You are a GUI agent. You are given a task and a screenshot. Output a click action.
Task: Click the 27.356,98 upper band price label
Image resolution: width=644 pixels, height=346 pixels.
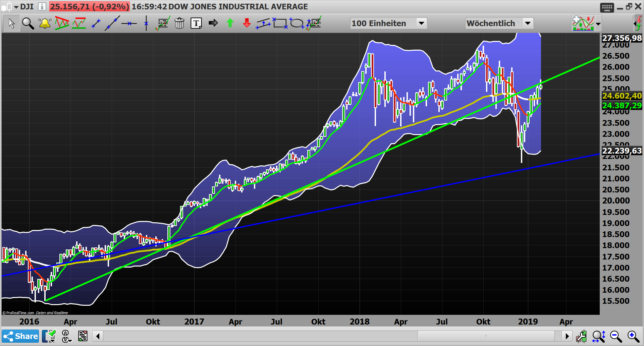[x=622, y=38]
